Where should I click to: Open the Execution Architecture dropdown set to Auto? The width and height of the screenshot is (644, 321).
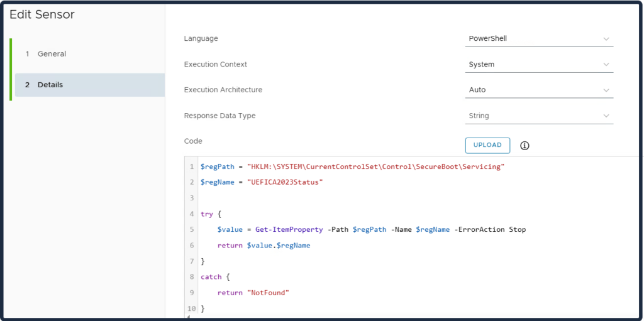tap(539, 90)
